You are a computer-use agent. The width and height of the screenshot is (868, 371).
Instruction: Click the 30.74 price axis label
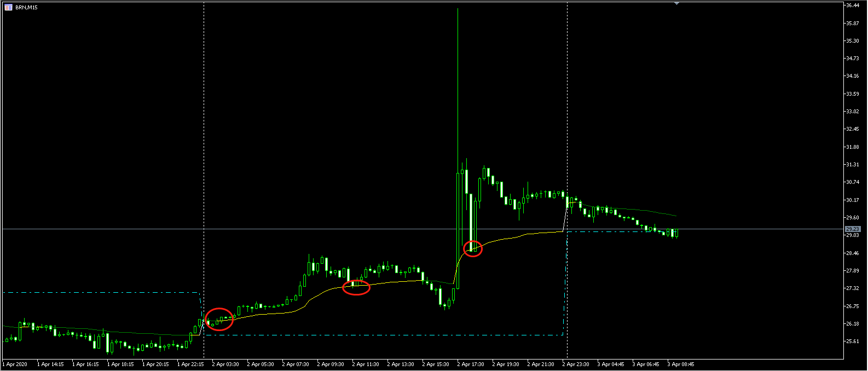pos(852,182)
